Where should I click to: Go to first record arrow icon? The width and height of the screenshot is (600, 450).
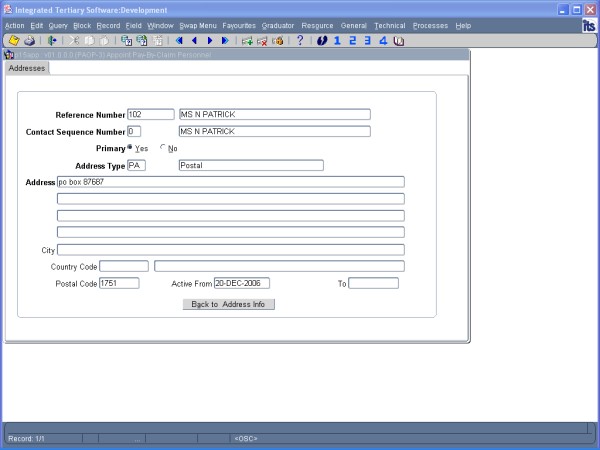click(x=179, y=41)
